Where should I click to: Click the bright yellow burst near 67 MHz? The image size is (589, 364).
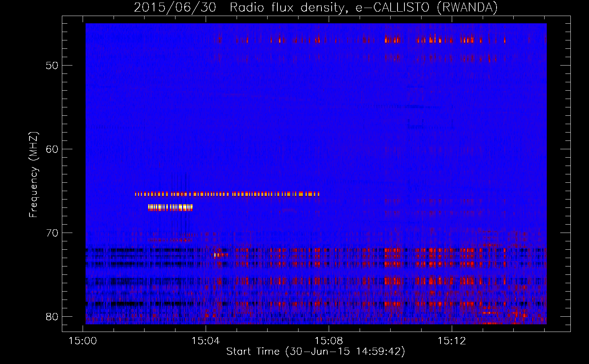click(170, 207)
